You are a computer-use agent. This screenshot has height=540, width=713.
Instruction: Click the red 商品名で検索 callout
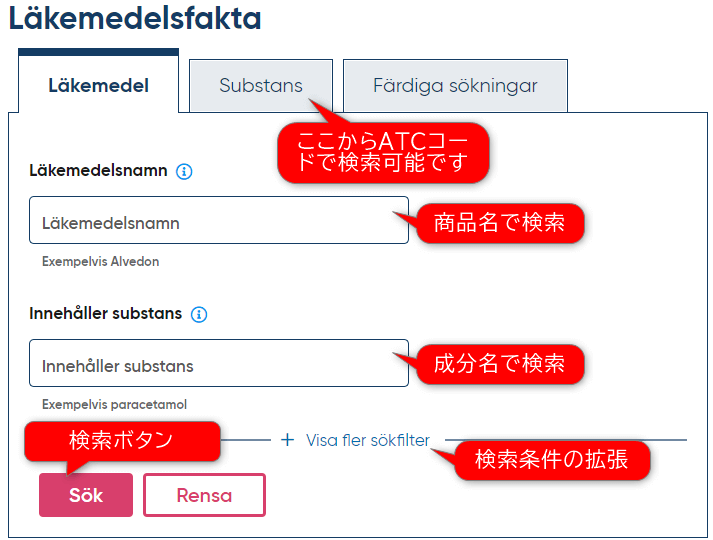pos(499,223)
